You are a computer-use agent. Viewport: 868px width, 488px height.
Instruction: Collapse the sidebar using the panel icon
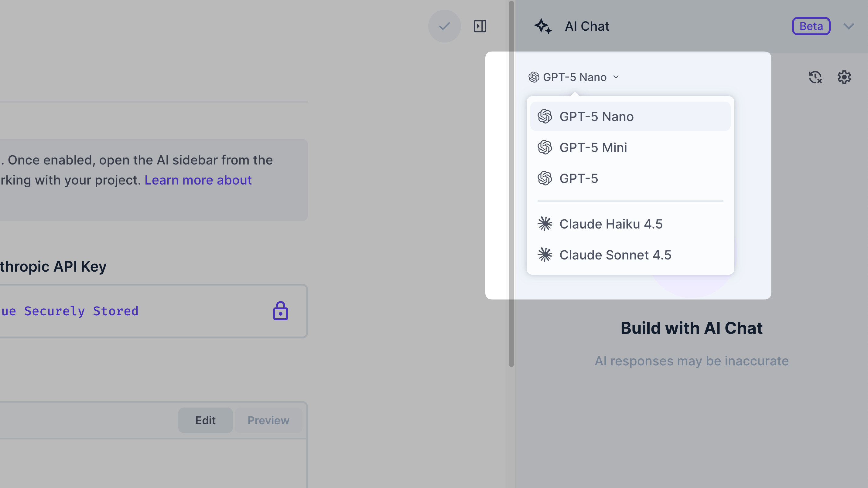tap(480, 26)
